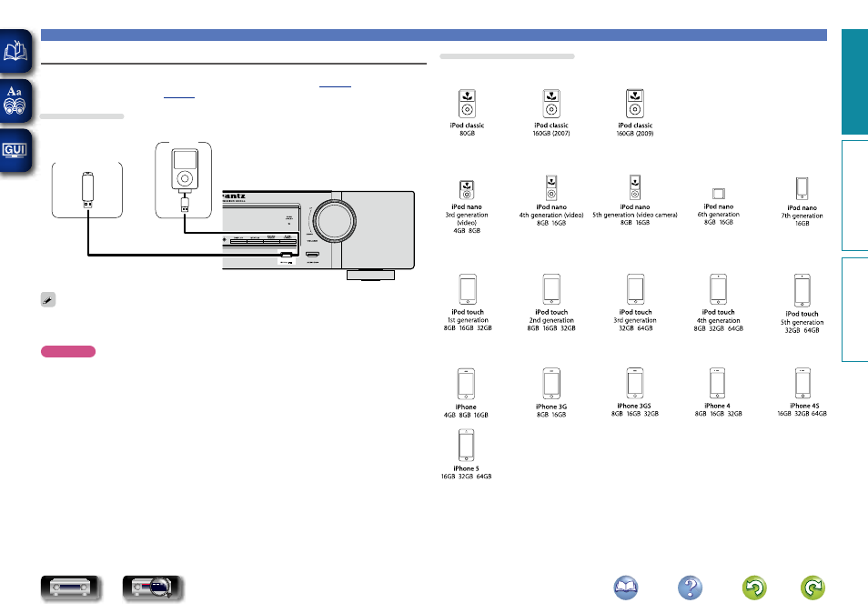Select the original iPhone 4GB 8GB 16GB icon
Viewport: 868px width, 613px height.
tap(466, 384)
